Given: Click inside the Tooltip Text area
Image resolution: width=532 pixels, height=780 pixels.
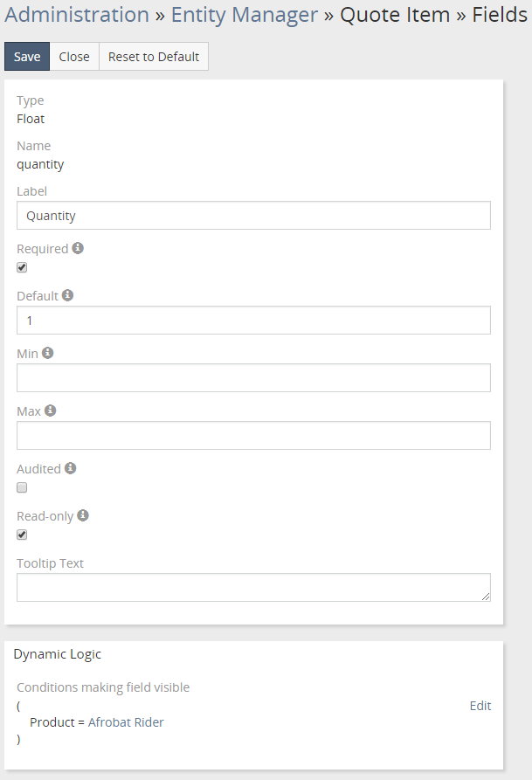Looking at the screenshot, I should click(253, 588).
